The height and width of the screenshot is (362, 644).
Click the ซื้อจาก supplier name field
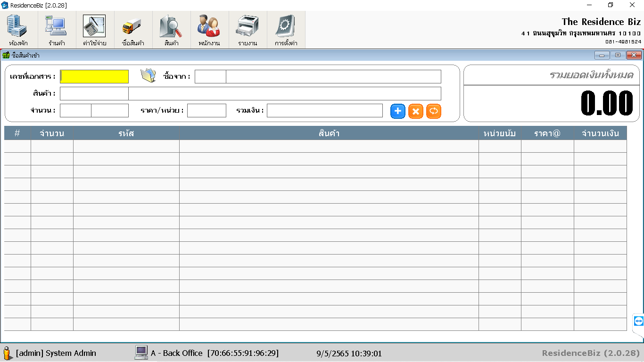point(333,76)
